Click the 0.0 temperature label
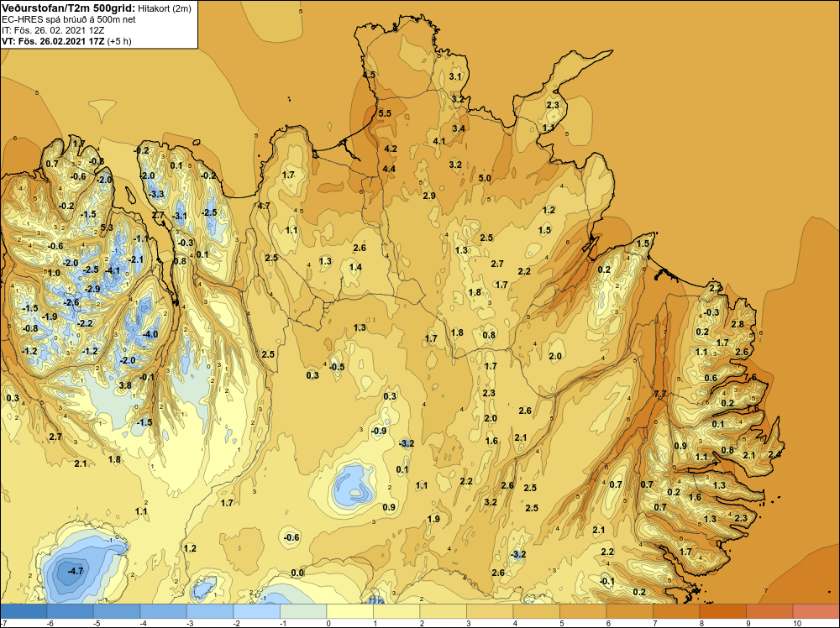 tap(297, 573)
